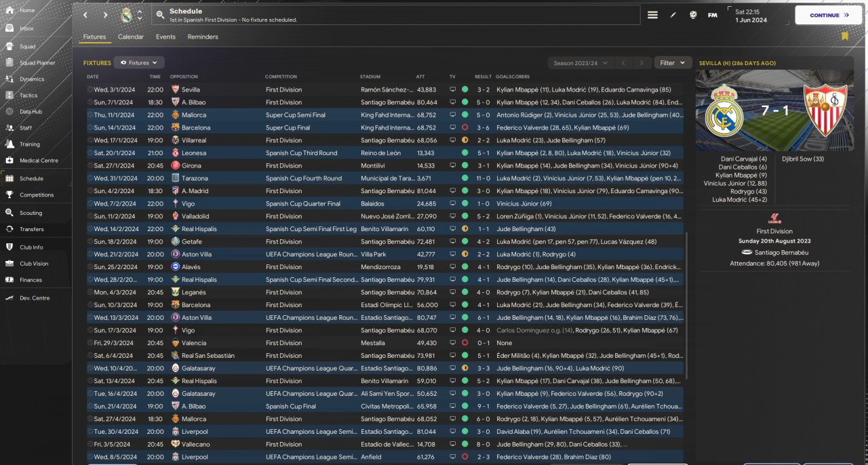Click the fixtures list vertical scrollbar
Viewport: 868px width, 465px height.
[687, 305]
